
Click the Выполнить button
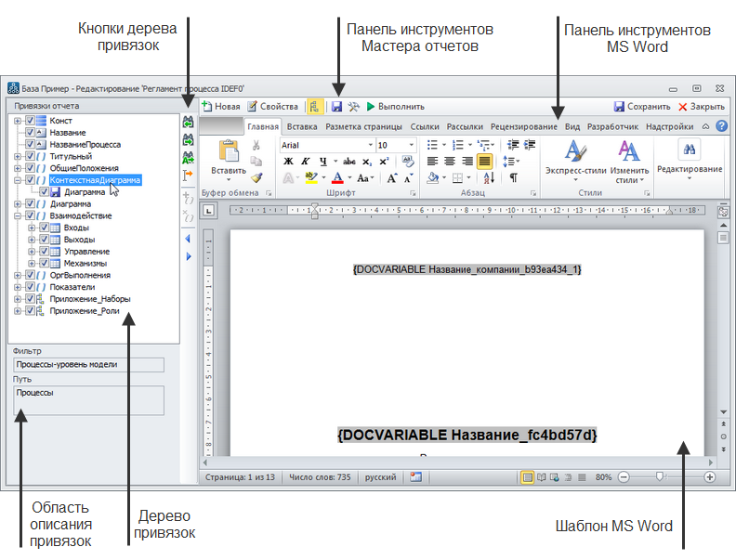396,107
